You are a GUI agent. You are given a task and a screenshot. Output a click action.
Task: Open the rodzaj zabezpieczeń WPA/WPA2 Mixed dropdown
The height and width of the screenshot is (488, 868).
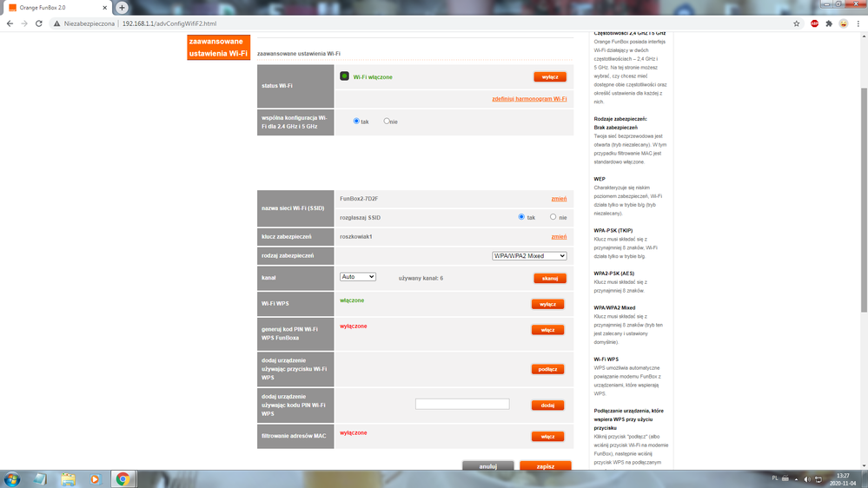(529, 255)
